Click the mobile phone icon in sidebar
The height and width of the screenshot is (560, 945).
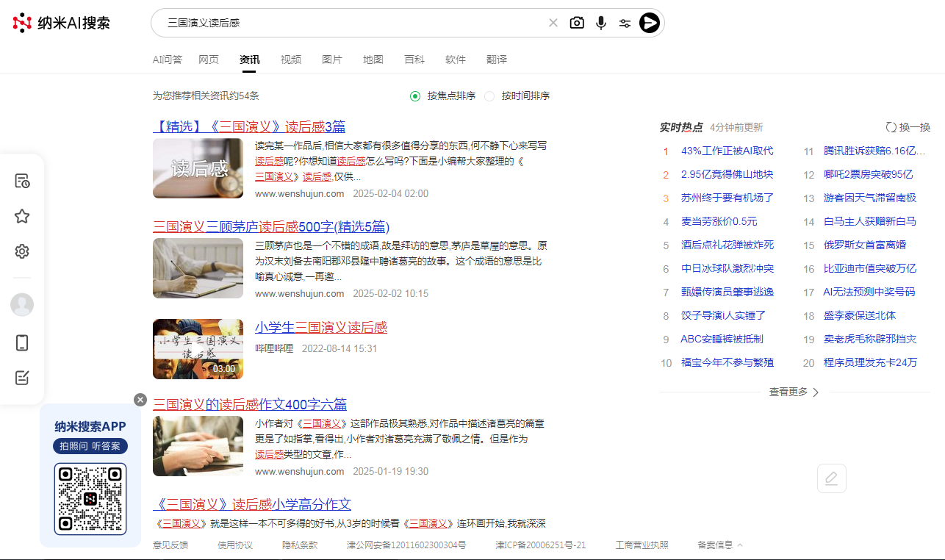click(x=22, y=342)
